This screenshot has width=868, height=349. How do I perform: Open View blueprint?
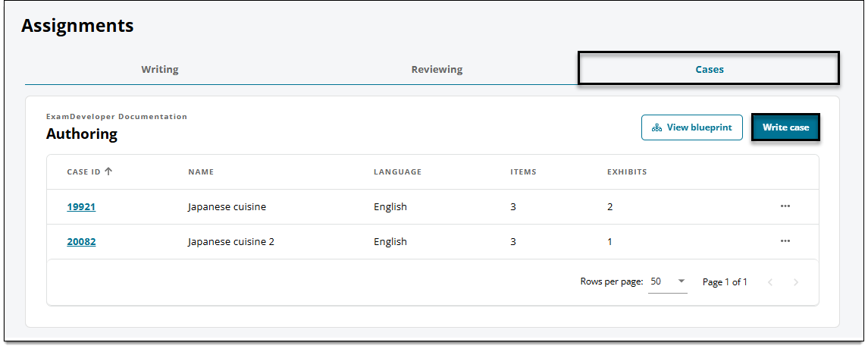tap(692, 127)
